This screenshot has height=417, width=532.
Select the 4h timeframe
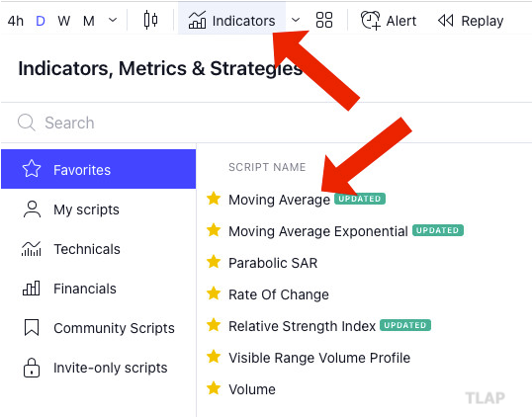coord(16,21)
